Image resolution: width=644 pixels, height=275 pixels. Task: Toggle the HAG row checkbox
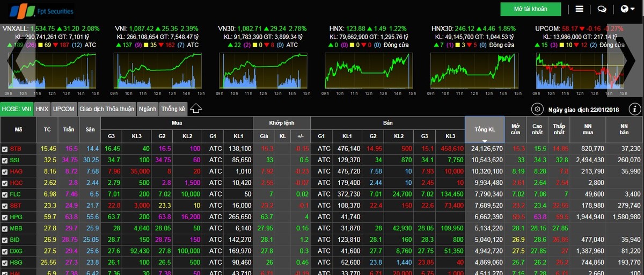5,172
